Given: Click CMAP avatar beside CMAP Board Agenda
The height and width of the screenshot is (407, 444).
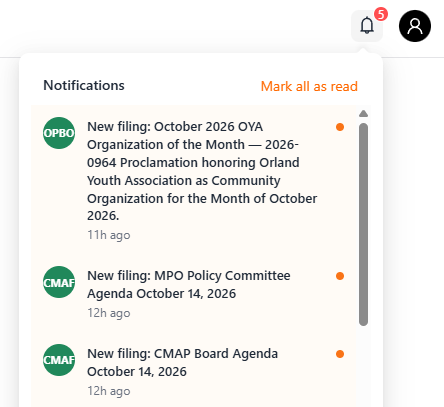Looking at the screenshot, I should (x=59, y=360).
